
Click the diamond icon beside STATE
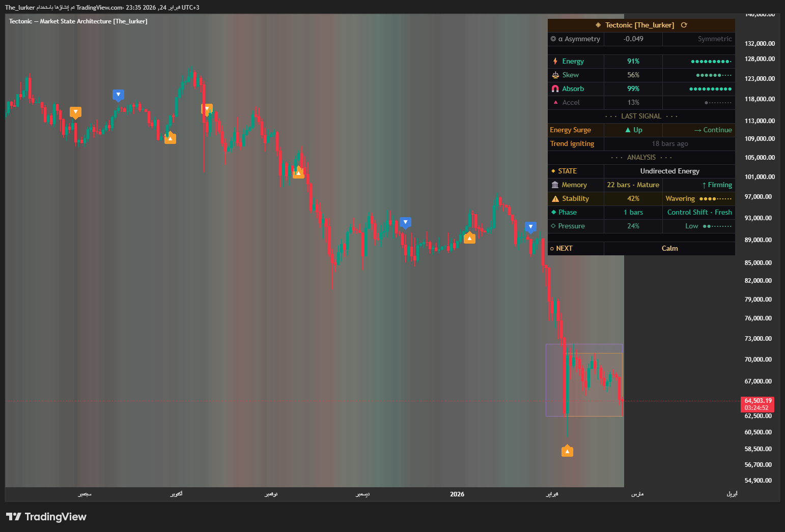(x=553, y=171)
